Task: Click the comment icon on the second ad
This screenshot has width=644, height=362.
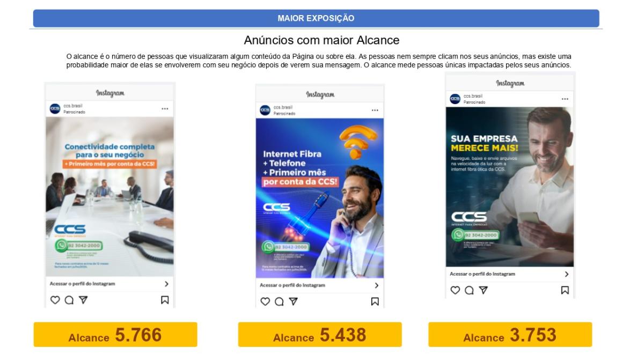Action: pyautogui.click(x=279, y=302)
